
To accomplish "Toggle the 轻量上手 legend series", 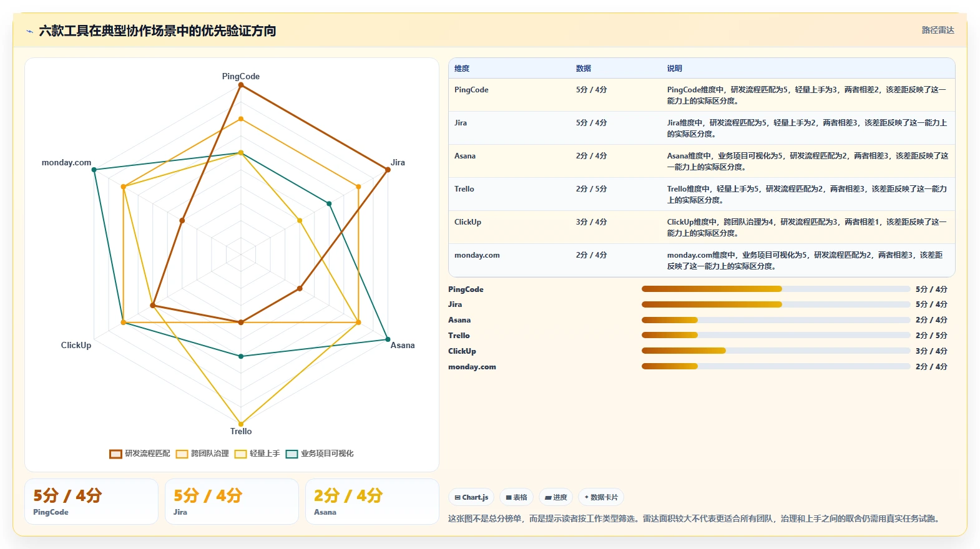I will coord(257,454).
